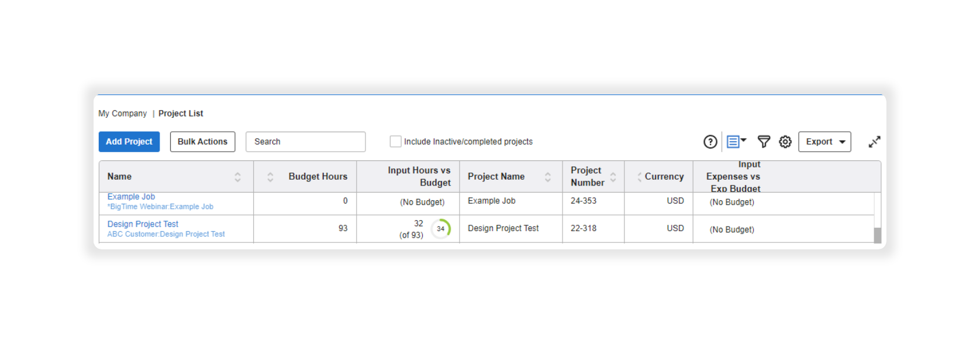Click the help question mark icon
This screenshot has width=980, height=343.
coord(710,142)
